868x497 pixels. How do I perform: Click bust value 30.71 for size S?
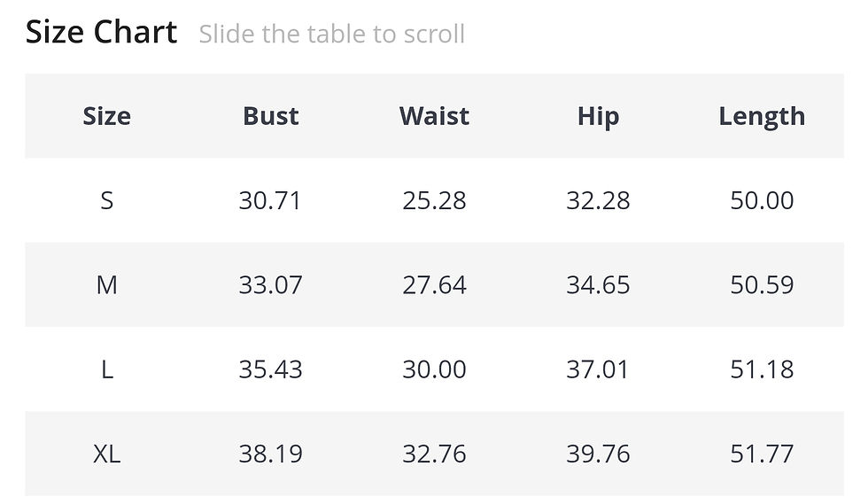[271, 200]
